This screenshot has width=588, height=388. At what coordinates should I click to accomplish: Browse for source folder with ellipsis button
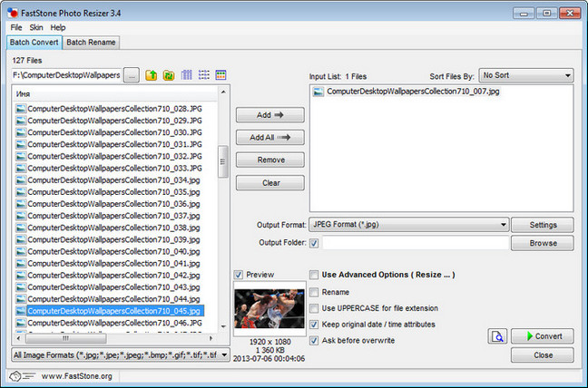coord(132,75)
